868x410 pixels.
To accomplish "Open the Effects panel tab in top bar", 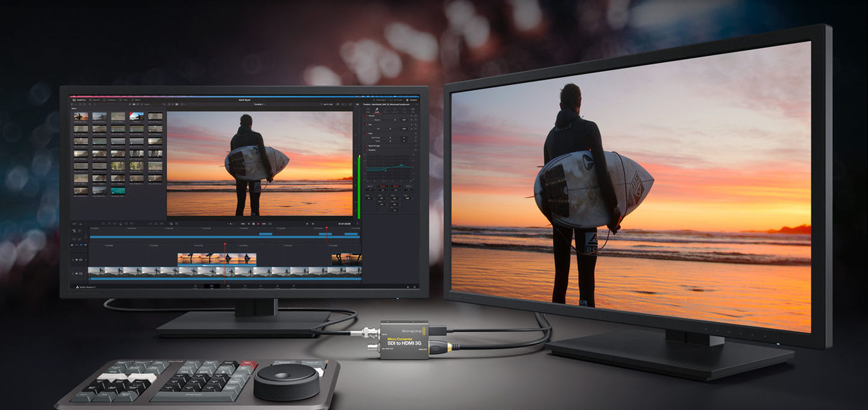I will coord(136,100).
